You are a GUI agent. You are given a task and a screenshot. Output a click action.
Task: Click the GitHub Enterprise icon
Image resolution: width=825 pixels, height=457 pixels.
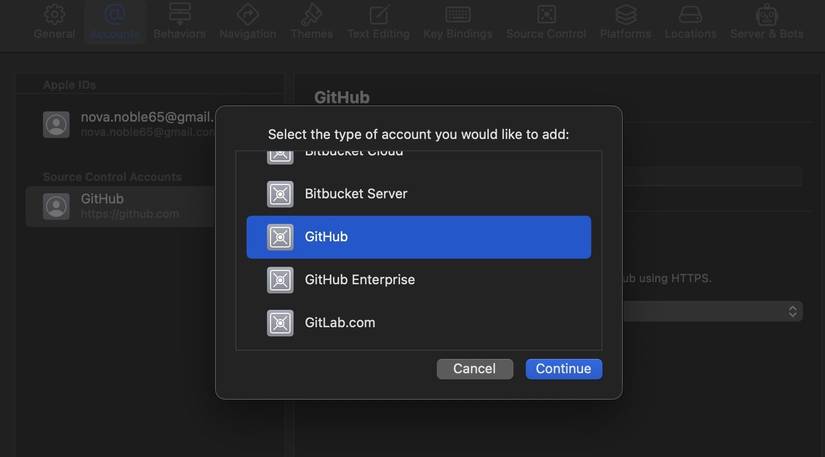coord(280,280)
